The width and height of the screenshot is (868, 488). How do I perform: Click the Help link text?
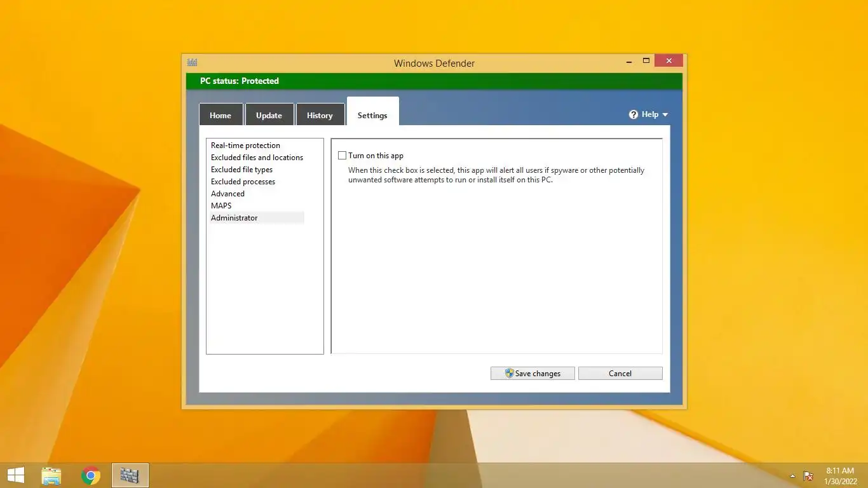click(650, 114)
